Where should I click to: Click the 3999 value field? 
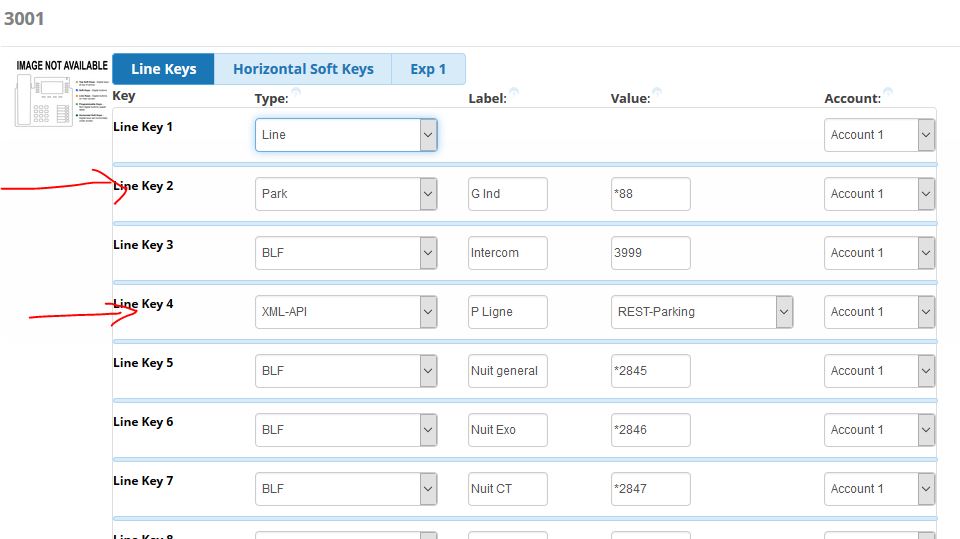tap(650, 253)
